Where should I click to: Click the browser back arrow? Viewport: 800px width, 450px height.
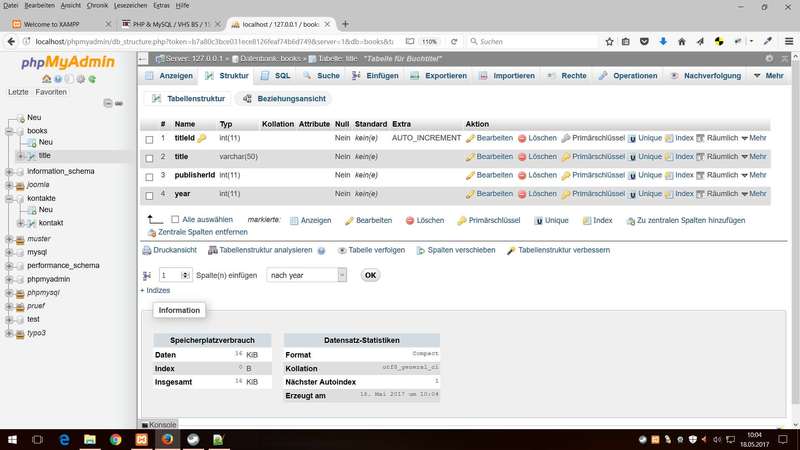[x=11, y=41]
